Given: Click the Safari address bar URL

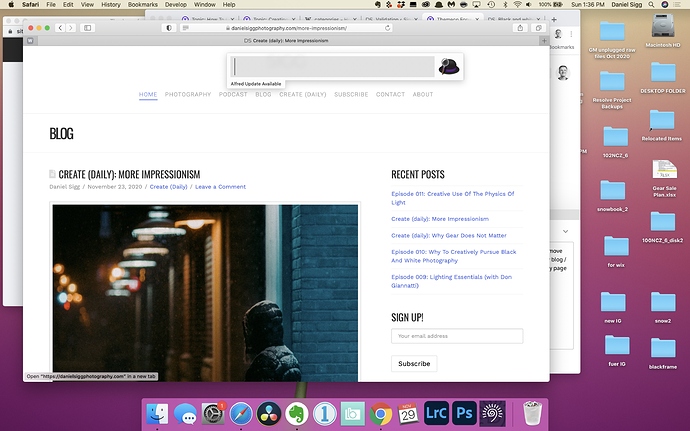Looking at the screenshot, I should (x=289, y=28).
